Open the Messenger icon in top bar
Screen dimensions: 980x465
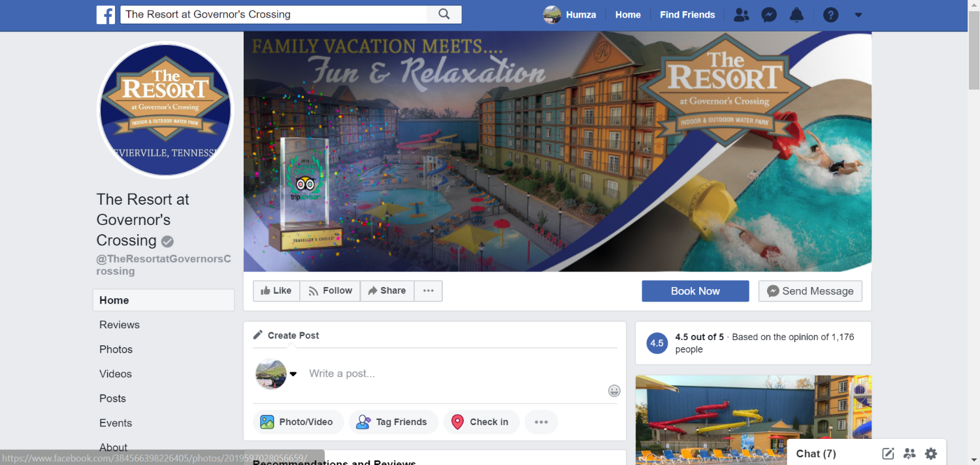pyautogui.click(x=769, y=14)
